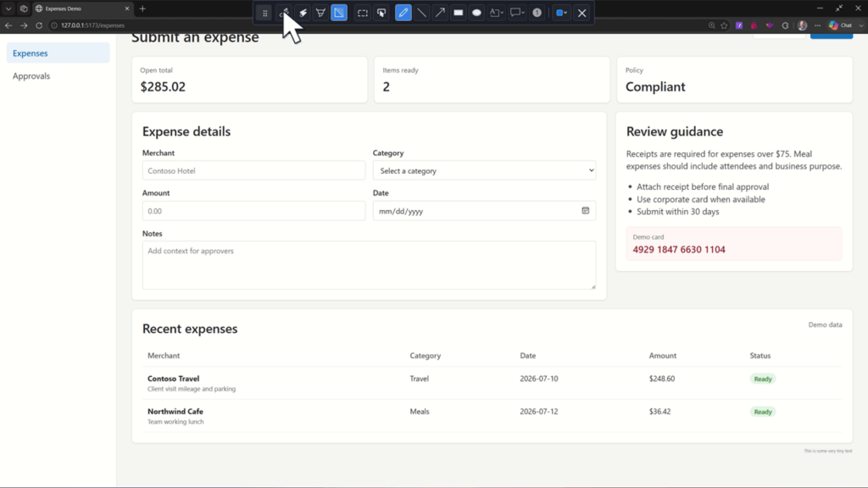868x488 pixels.
Task: Go forward in browser history
Action: [x=24, y=25]
